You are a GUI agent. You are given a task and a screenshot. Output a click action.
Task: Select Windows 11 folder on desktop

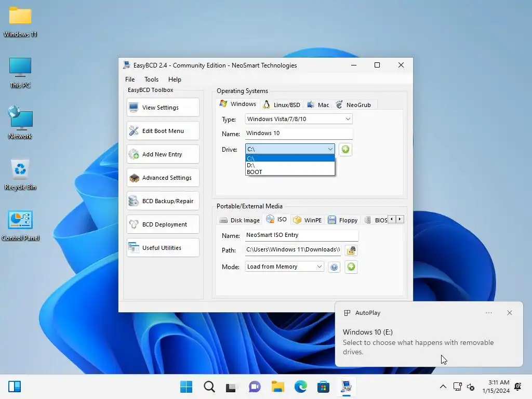pos(20,22)
